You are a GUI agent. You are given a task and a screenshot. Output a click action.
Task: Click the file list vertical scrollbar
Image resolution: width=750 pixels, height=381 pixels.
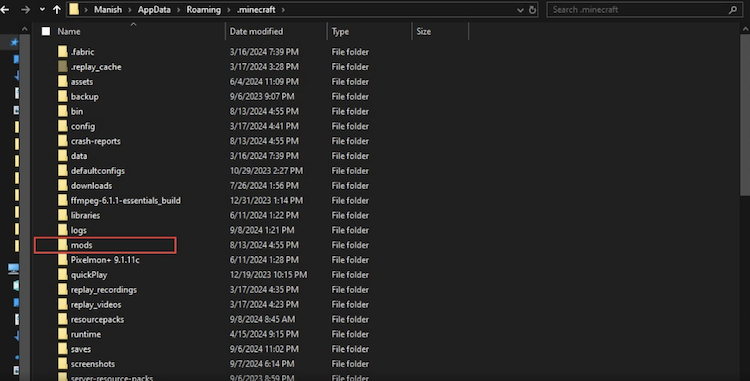click(745, 115)
